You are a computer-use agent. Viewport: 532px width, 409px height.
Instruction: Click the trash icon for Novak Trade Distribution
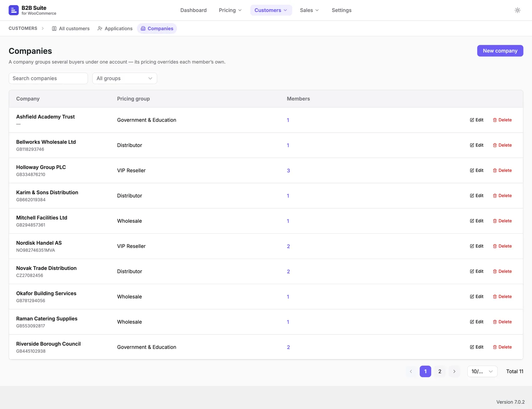click(x=495, y=271)
